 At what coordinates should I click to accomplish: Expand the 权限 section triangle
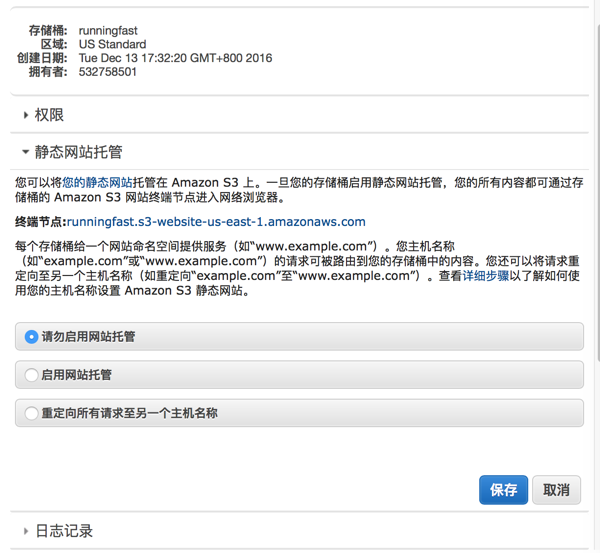coord(26,116)
